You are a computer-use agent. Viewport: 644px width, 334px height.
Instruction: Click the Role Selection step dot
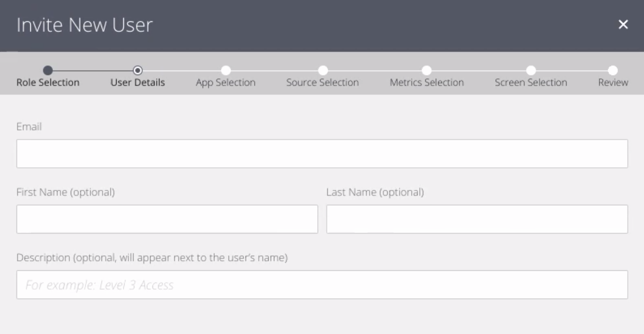tap(48, 70)
